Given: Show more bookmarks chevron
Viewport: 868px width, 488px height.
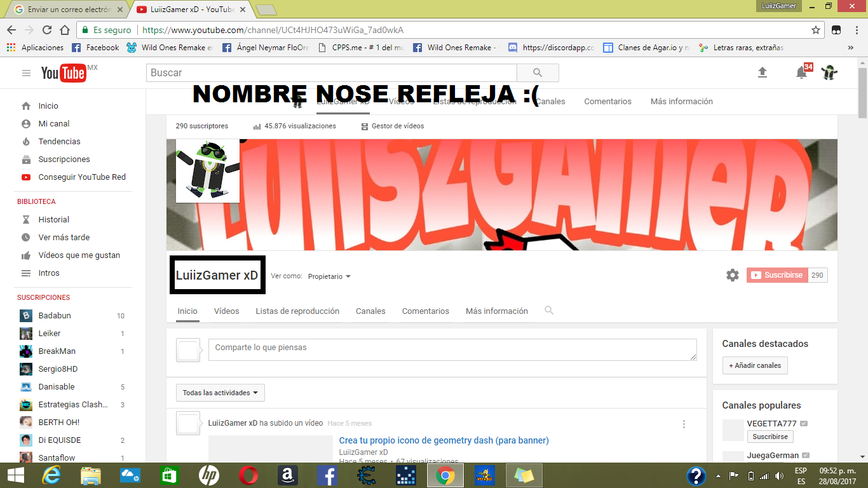Looking at the screenshot, I should pyautogui.click(x=851, y=48).
